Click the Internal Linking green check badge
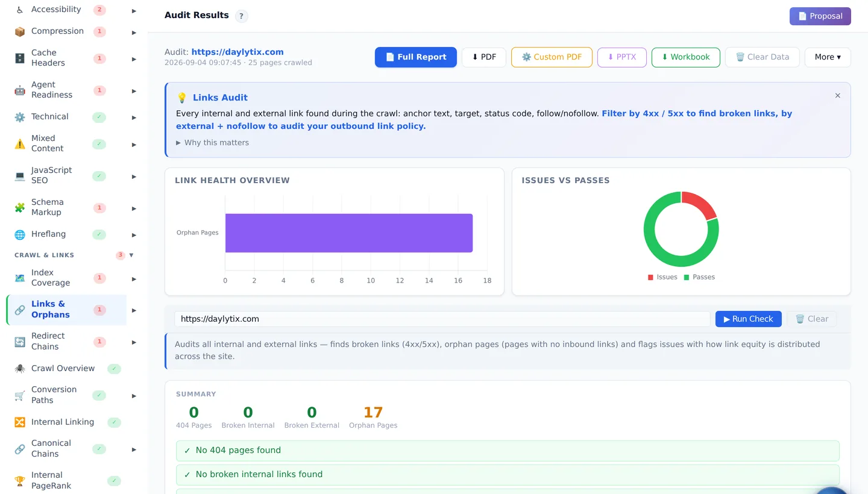 [x=114, y=422]
